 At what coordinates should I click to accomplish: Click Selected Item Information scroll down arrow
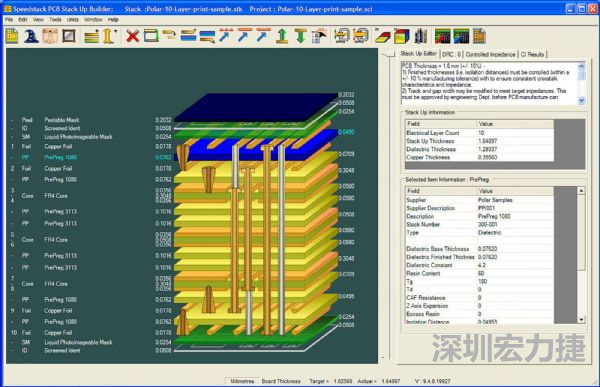[581, 320]
